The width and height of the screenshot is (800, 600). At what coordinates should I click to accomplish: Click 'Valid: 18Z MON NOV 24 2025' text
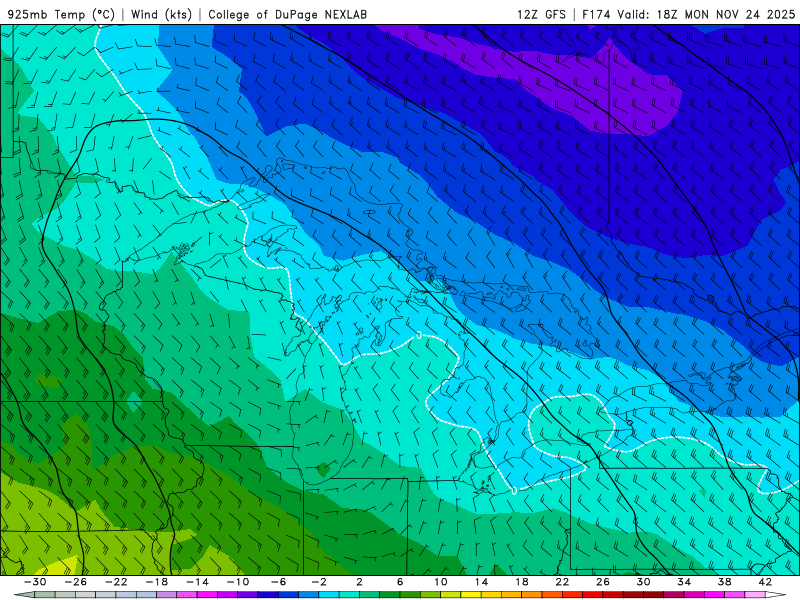tap(706, 14)
